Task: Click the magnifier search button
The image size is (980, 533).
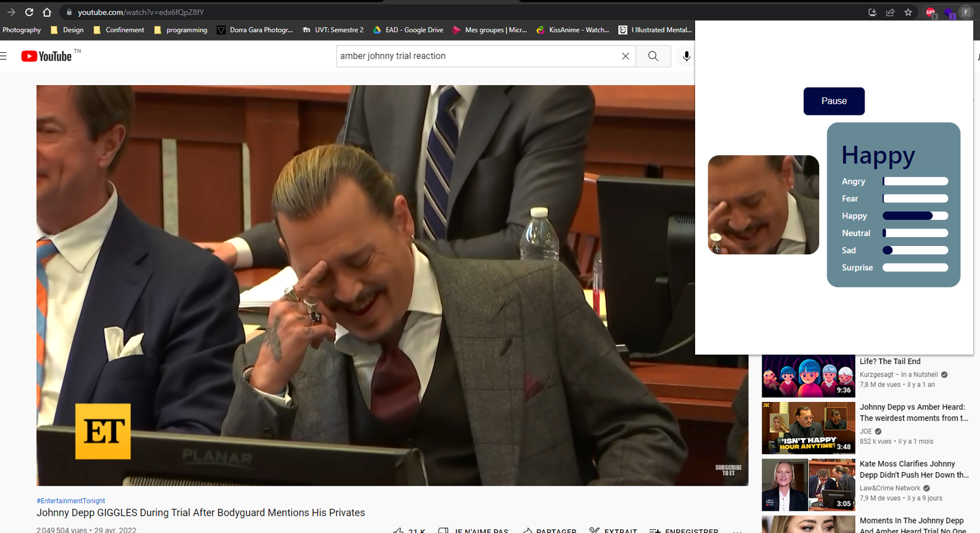Action: click(653, 56)
